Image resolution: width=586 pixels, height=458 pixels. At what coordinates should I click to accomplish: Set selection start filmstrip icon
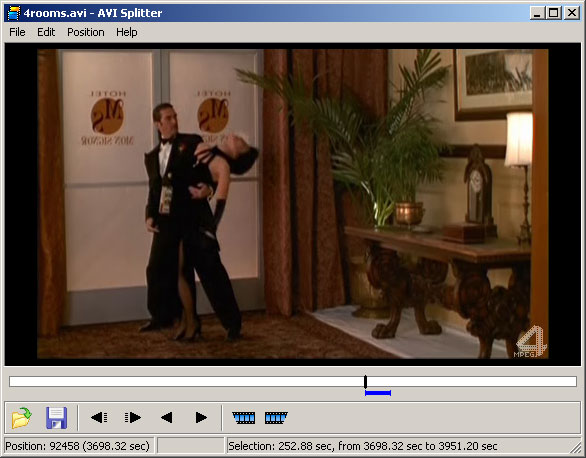[244, 417]
